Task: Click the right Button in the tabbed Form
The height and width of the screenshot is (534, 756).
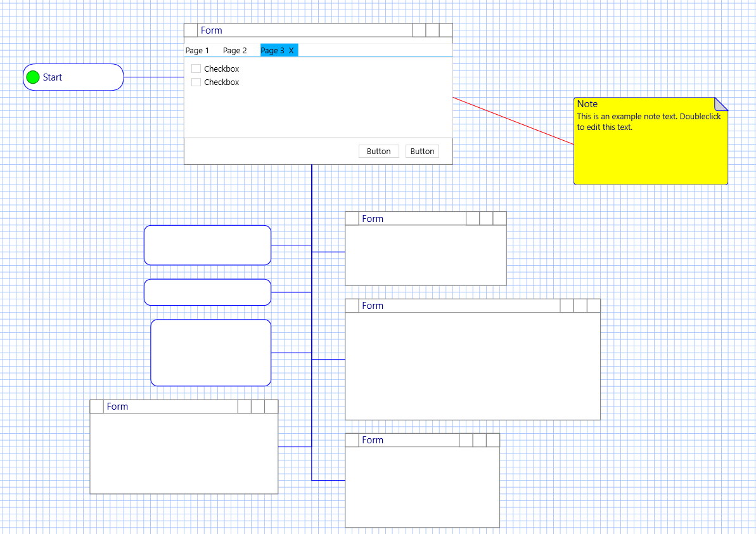Action: pyautogui.click(x=422, y=151)
